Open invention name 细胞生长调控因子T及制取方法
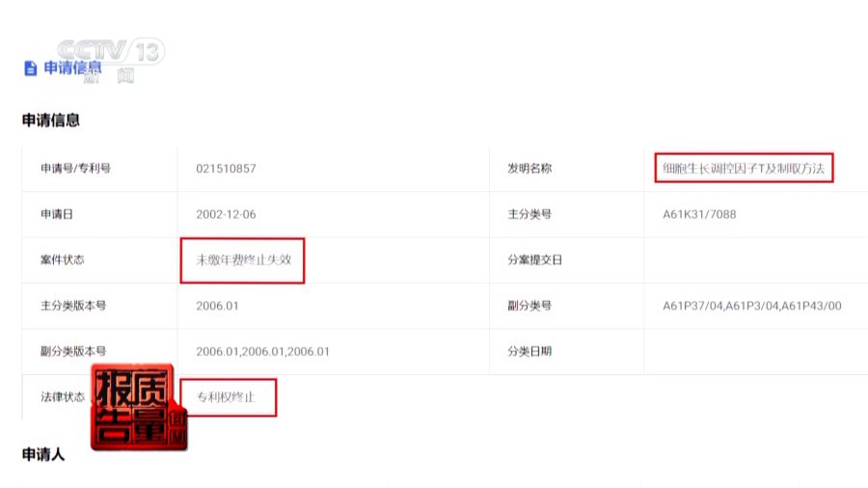868x488 pixels. pos(744,169)
